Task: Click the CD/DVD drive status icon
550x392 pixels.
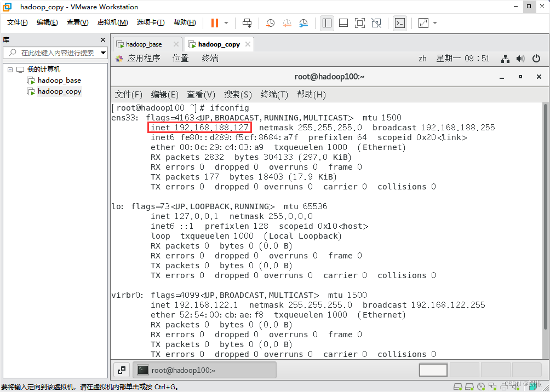Action: [x=481, y=387]
